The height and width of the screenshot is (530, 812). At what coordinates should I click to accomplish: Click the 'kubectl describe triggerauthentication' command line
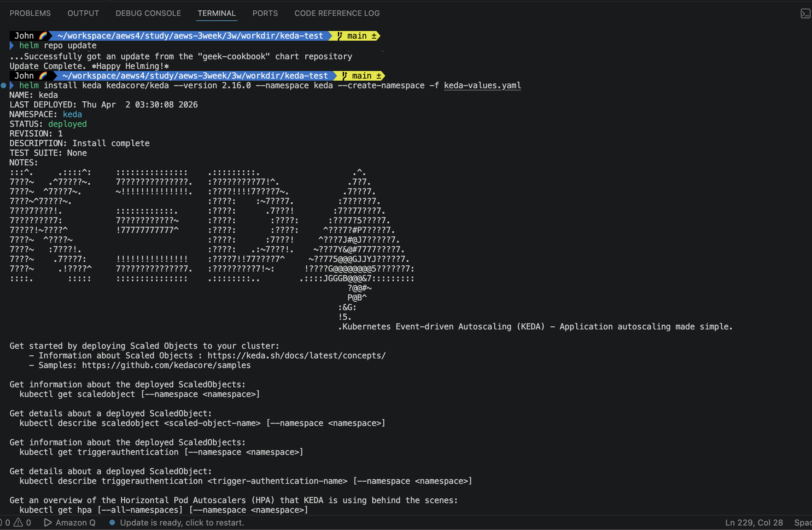[246, 481]
